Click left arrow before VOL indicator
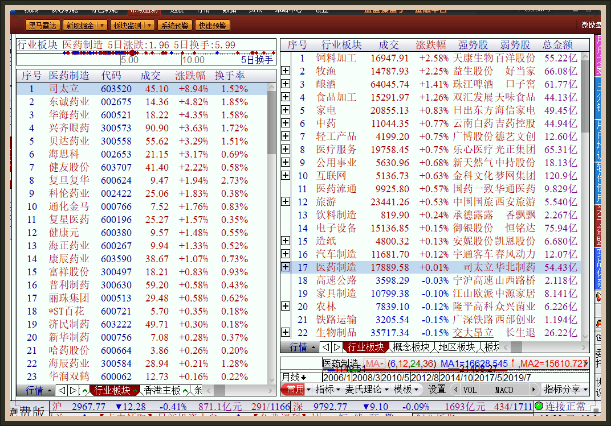 [455, 389]
